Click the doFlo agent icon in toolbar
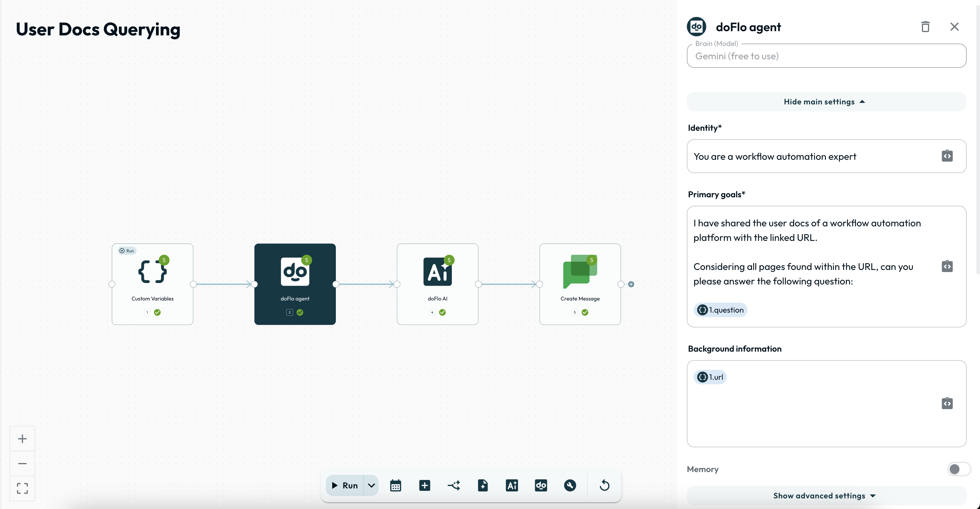The width and height of the screenshot is (980, 509). (541, 485)
